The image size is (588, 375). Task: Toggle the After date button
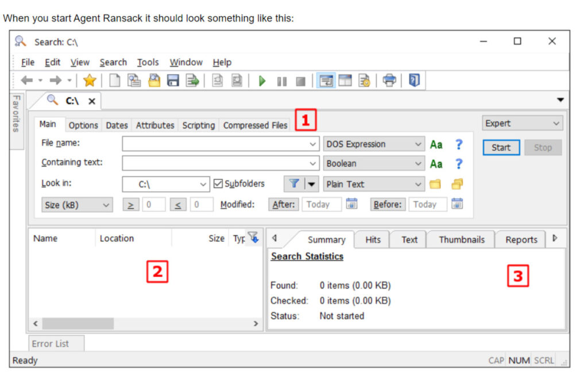pyautogui.click(x=284, y=204)
